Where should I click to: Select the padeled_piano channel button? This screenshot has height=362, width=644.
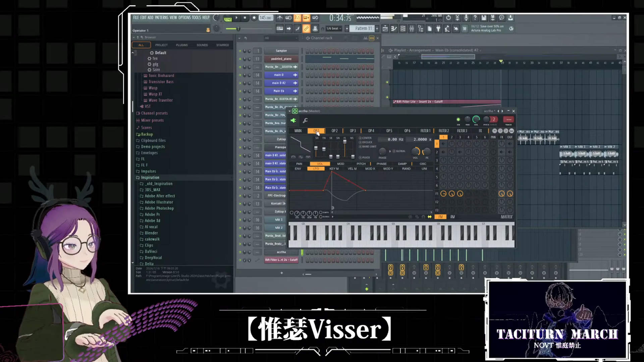(x=281, y=59)
